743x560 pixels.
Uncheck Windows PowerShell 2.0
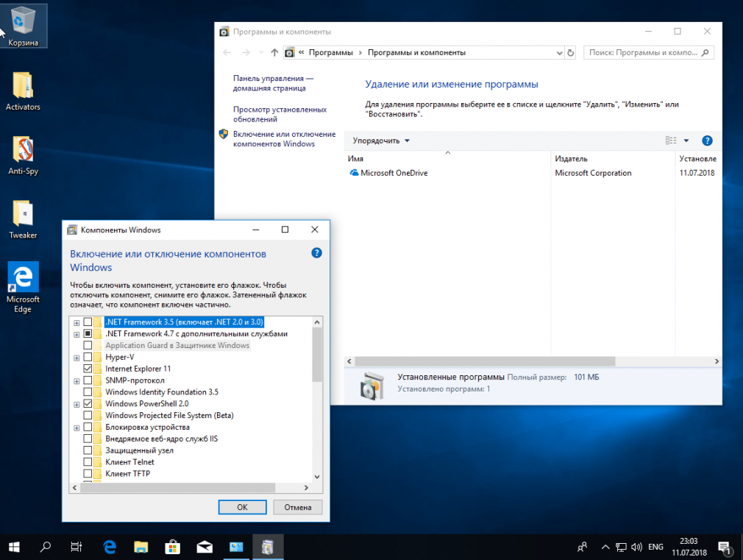tap(88, 403)
